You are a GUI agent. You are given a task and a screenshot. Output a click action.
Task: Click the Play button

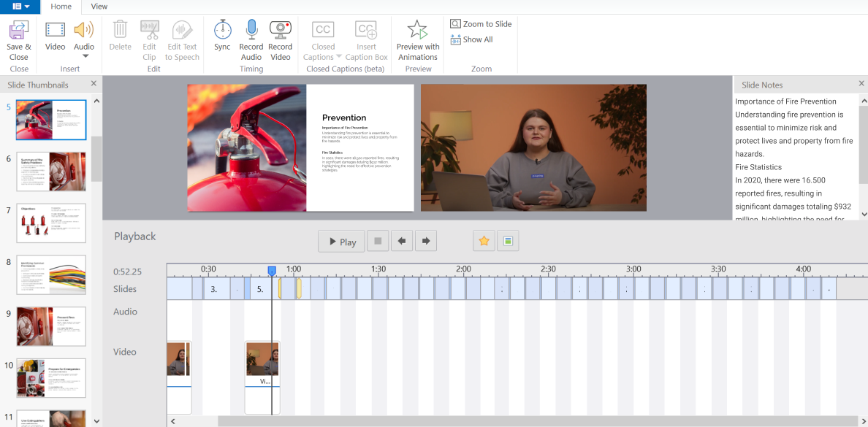click(x=341, y=241)
